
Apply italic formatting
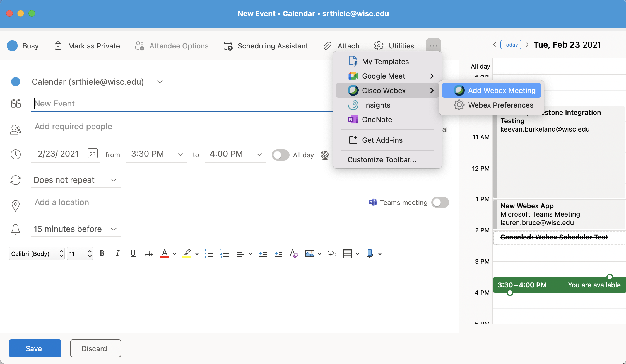tap(117, 253)
